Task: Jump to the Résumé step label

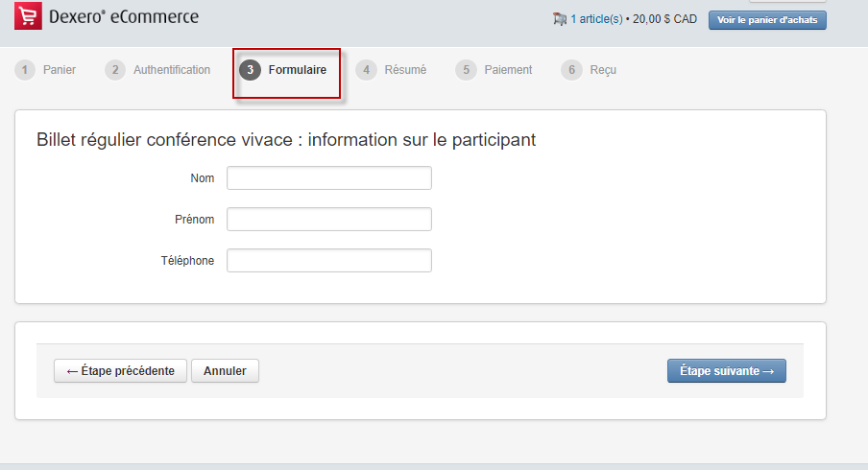Action: coord(405,70)
